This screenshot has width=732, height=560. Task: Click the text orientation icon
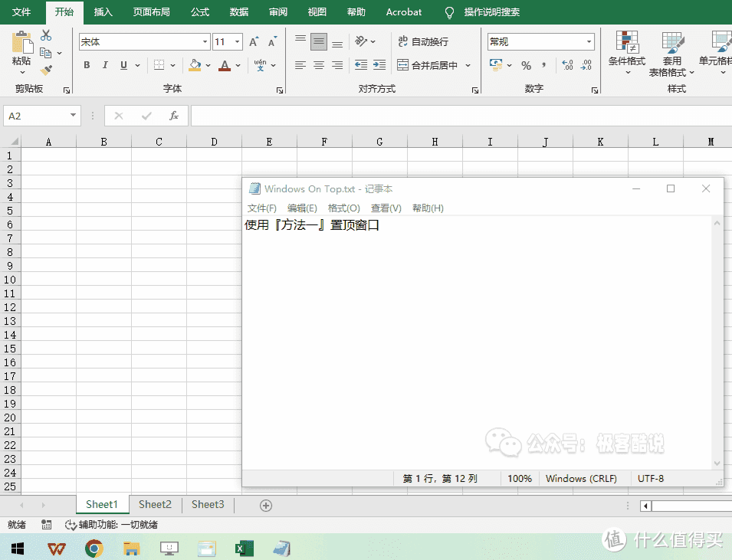click(361, 41)
